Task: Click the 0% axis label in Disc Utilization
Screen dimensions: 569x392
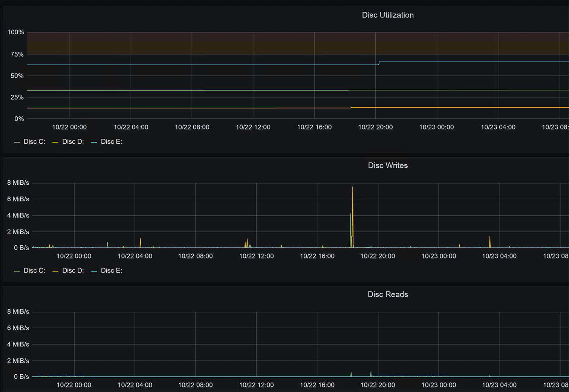Action: coord(19,119)
